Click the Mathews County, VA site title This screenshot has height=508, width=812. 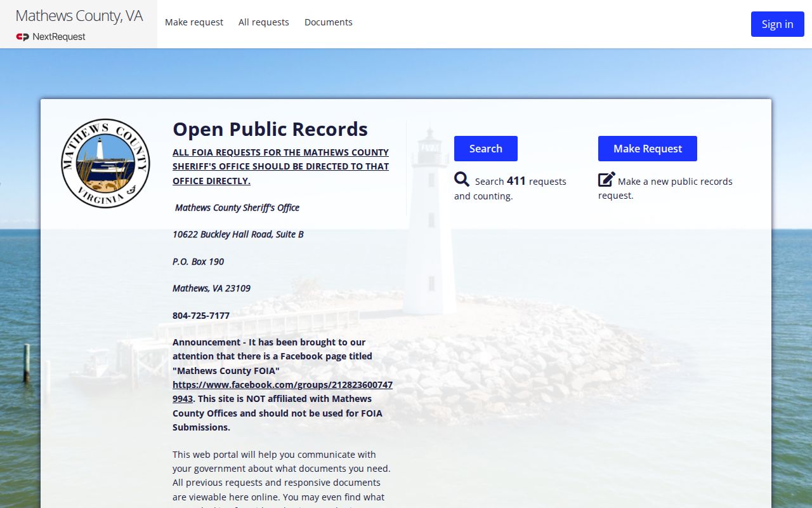pyautogui.click(x=79, y=16)
